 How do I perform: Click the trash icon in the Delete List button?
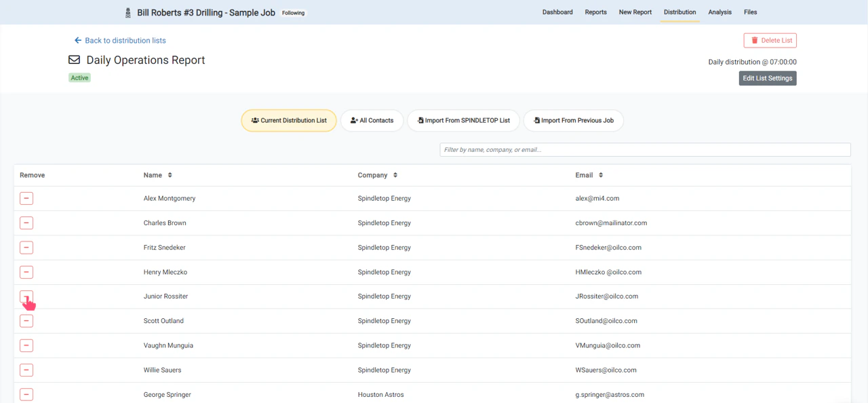click(754, 40)
